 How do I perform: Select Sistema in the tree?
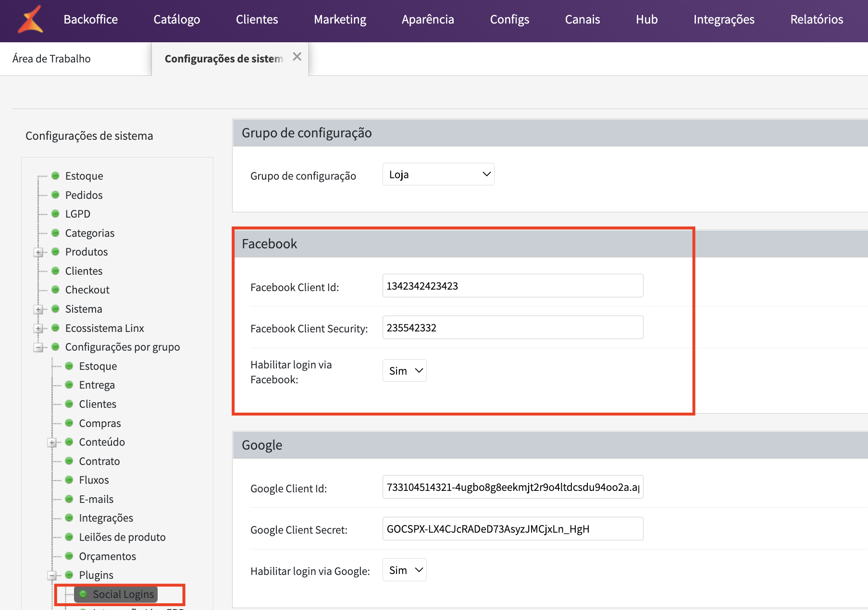click(84, 309)
